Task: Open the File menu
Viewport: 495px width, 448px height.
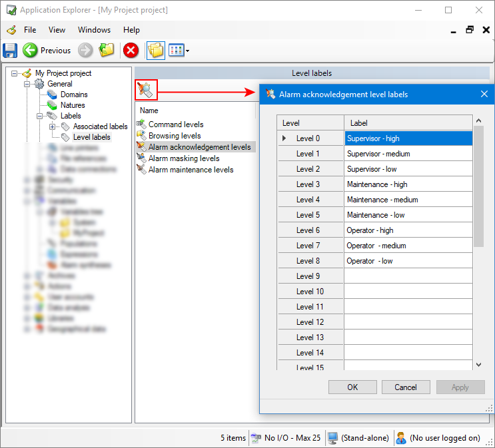Action: [30, 30]
